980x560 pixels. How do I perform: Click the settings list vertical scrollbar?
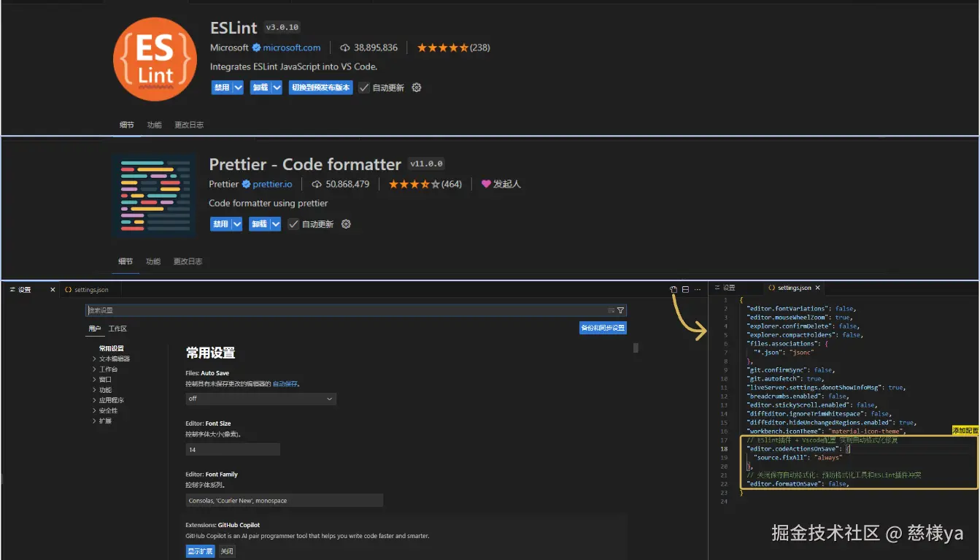(x=636, y=348)
